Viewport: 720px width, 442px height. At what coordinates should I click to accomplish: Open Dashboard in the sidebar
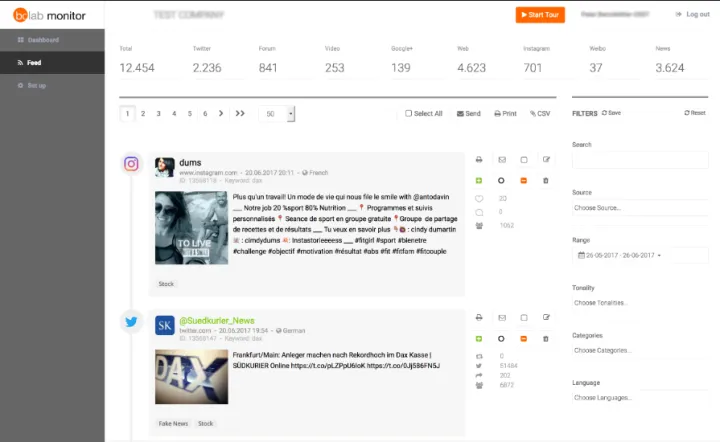(43, 40)
